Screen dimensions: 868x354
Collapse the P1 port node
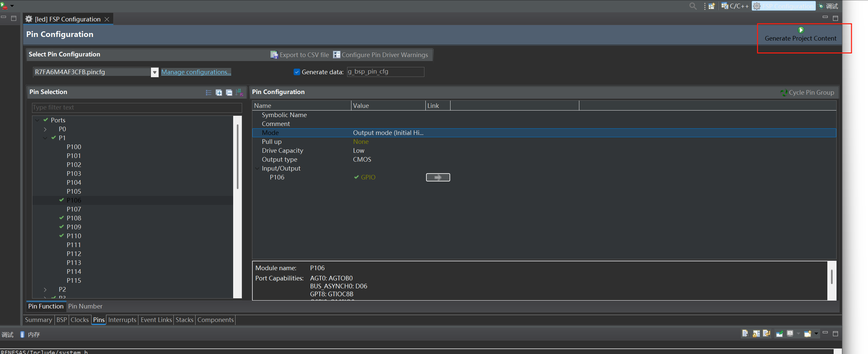click(x=45, y=138)
